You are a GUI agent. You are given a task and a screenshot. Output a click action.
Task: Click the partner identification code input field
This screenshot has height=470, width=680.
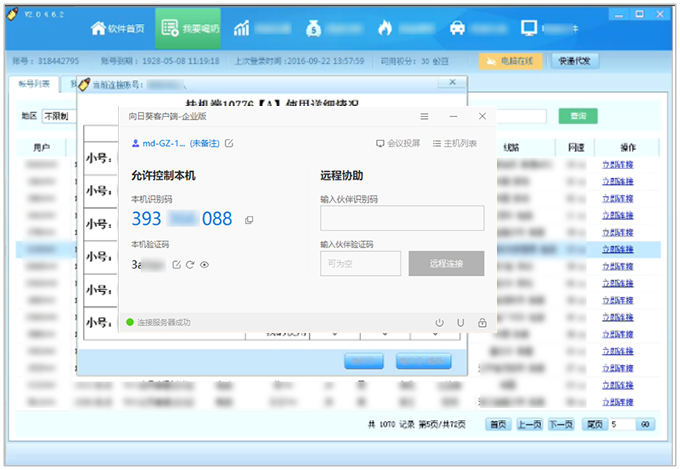tap(401, 218)
